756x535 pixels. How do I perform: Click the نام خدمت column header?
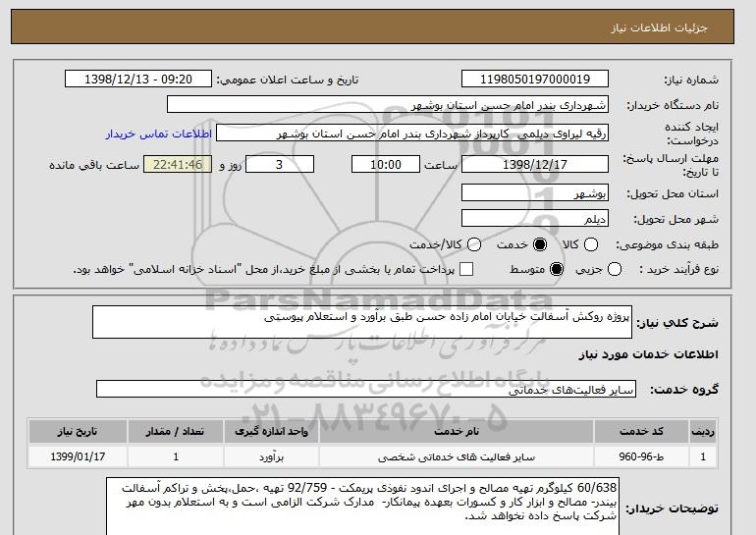457,431
